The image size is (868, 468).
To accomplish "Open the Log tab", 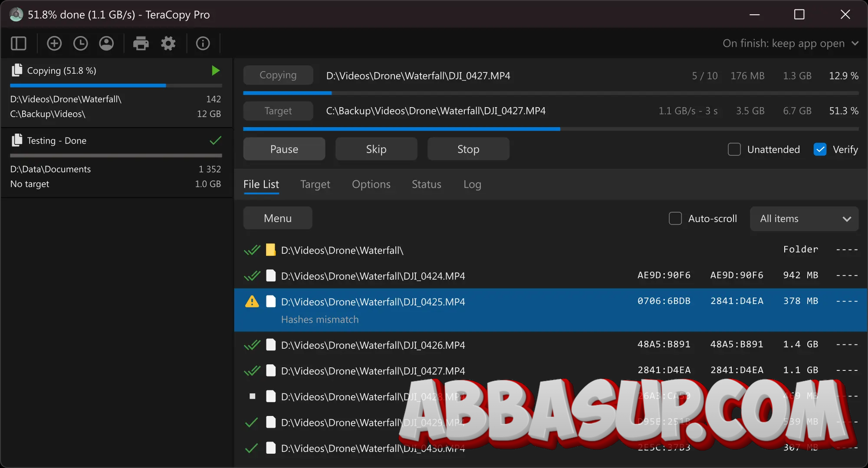I will tap(472, 184).
